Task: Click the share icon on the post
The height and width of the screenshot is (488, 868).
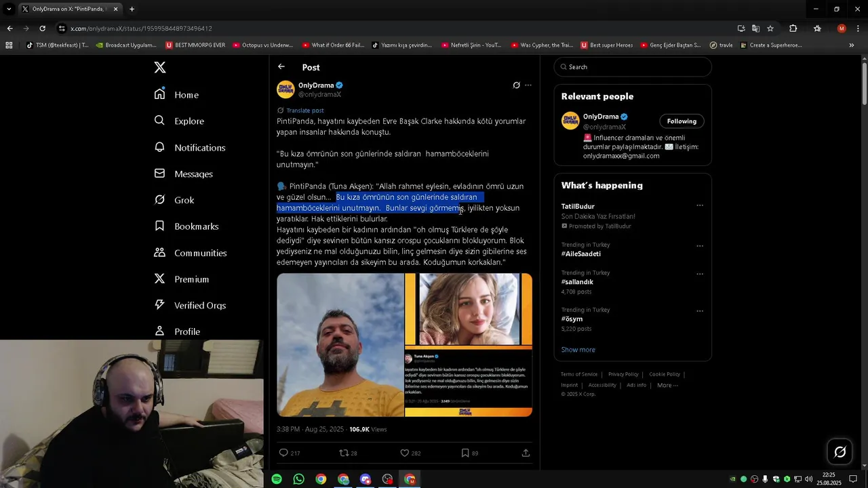Action: (526, 453)
